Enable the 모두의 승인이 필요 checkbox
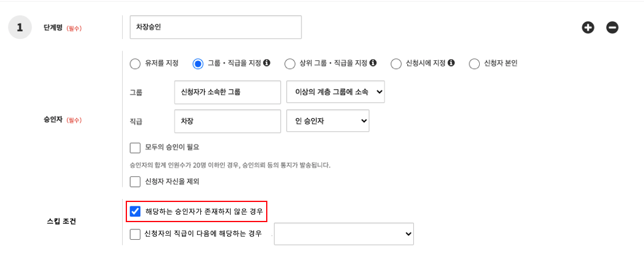 coord(136,147)
